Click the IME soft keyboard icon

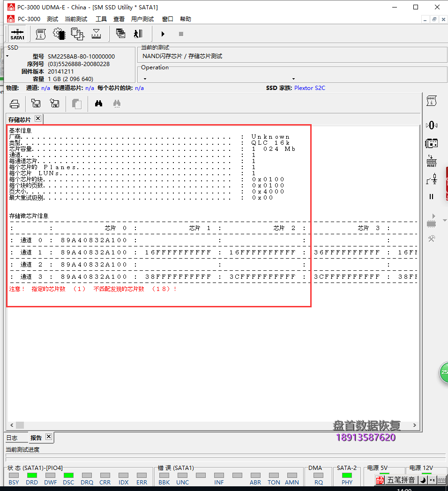pos(442,480)
